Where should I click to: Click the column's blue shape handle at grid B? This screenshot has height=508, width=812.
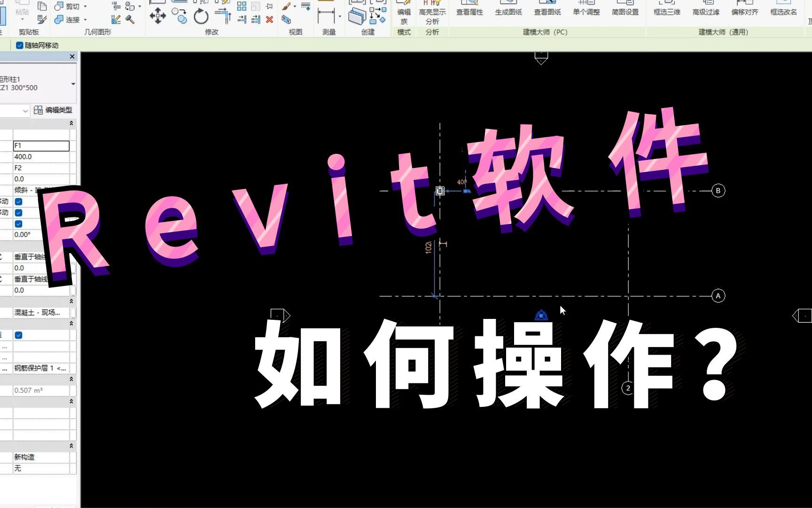click(x=466, y=191)
